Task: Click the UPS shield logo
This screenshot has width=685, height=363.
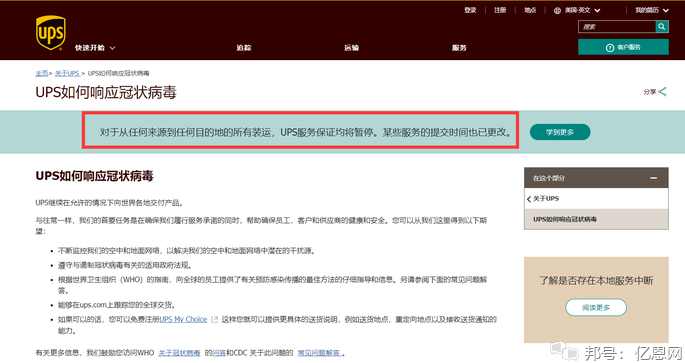Action: coord(51,33)
